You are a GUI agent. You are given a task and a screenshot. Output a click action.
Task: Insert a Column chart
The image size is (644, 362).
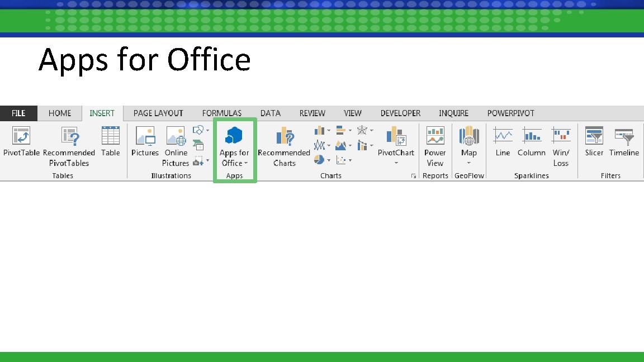[320, 131]
